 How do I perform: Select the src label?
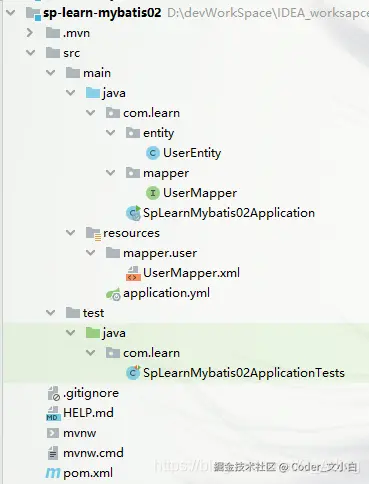[x=72, y=53]
